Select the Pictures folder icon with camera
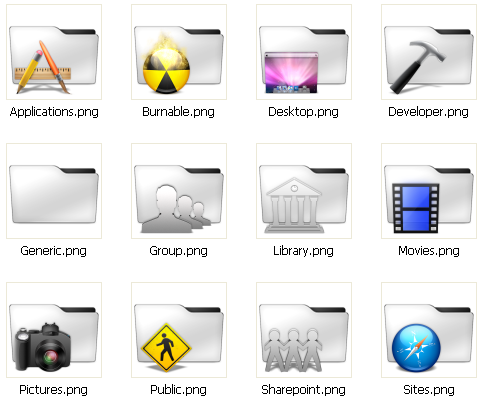This screenshot has width=482, height=401. (x=54, y=330)
